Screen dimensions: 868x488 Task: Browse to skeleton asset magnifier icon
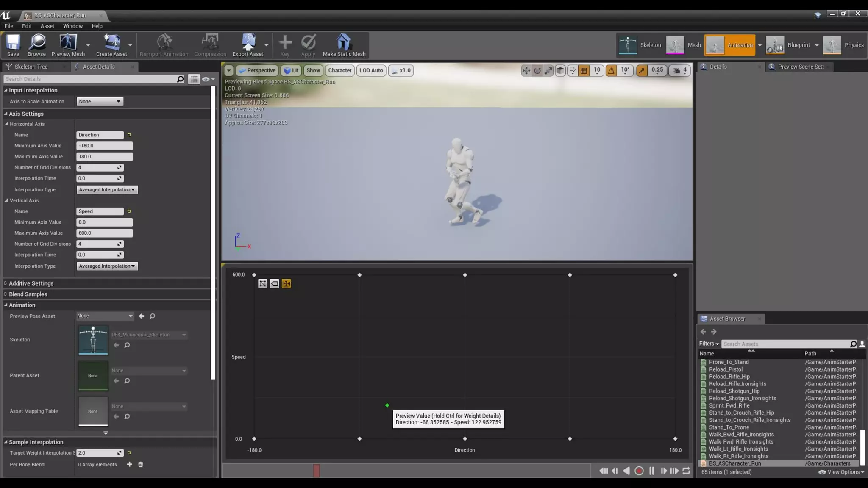click(127, 345)
